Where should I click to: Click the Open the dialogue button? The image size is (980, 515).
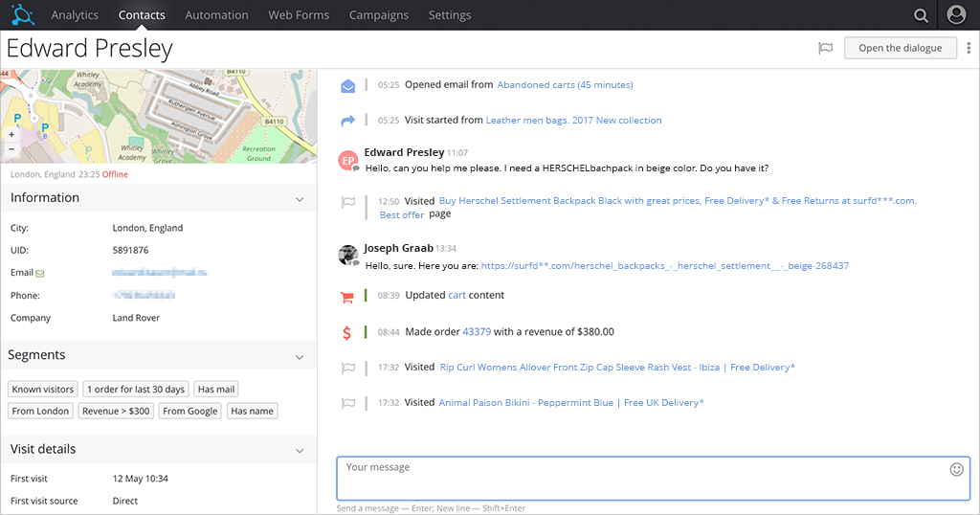[x=900, y=48]
